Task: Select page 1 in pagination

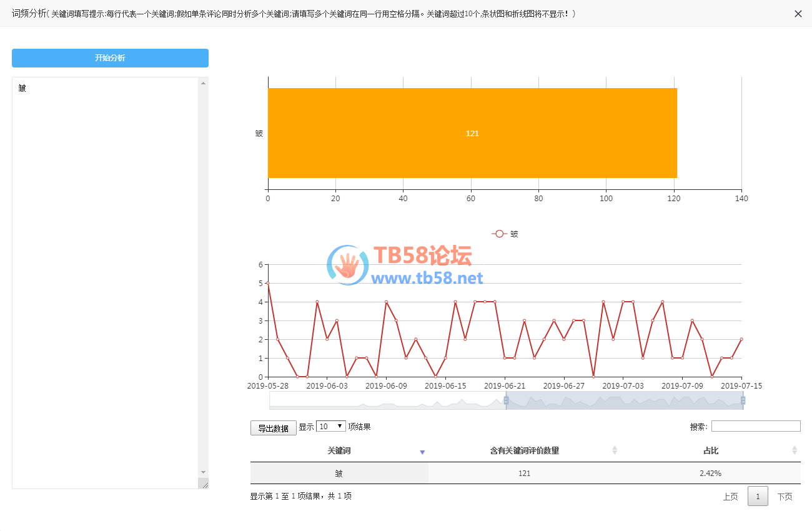Action: pos(758,497)
